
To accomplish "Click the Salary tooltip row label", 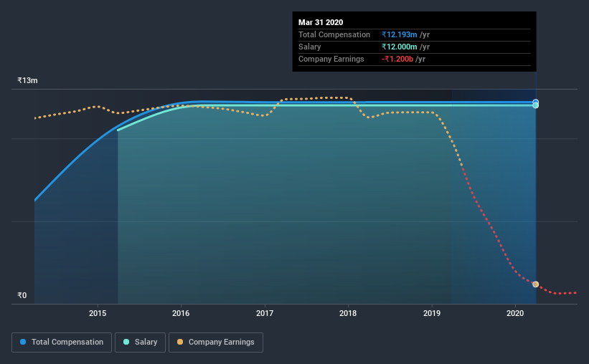I will click(309, 47).
